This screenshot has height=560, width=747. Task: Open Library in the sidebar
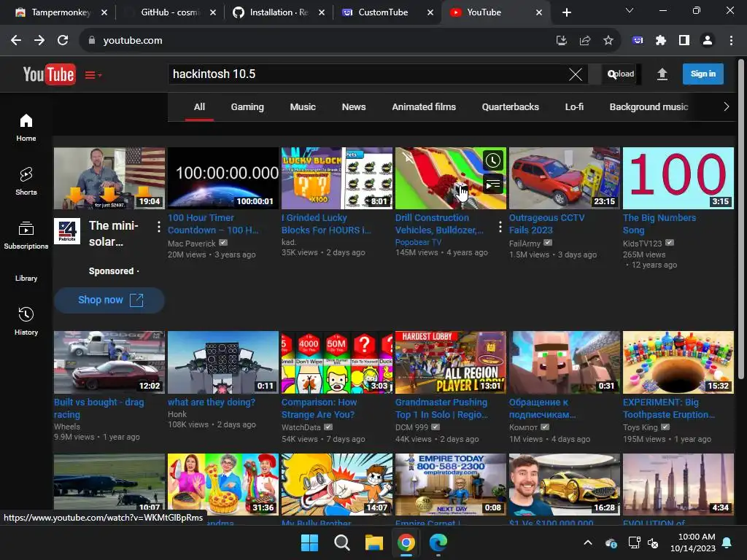point(26,278)
